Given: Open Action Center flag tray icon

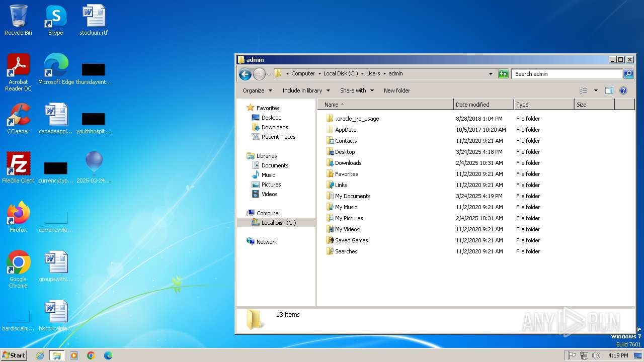Looking at the screenshot, I should pyautogui.click(x=572, y=355).
